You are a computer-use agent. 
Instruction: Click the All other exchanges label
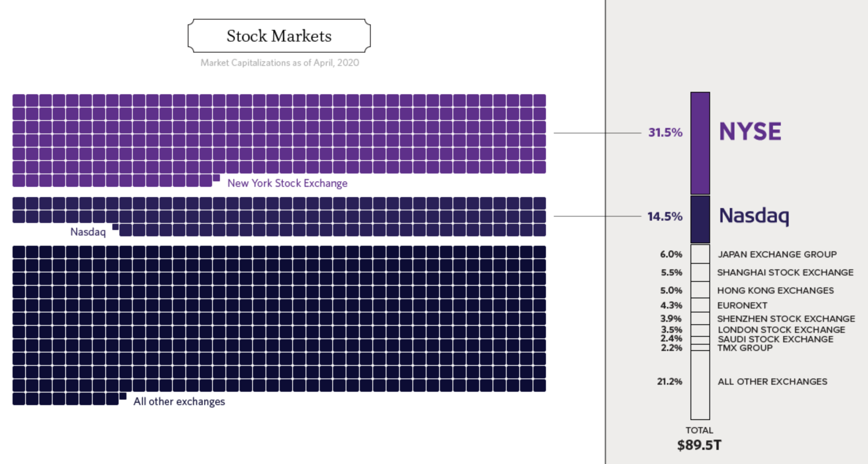(179, 402)
